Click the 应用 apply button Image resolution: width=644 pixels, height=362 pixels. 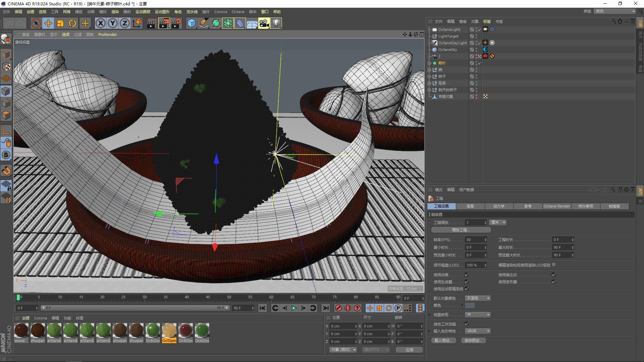409,350
